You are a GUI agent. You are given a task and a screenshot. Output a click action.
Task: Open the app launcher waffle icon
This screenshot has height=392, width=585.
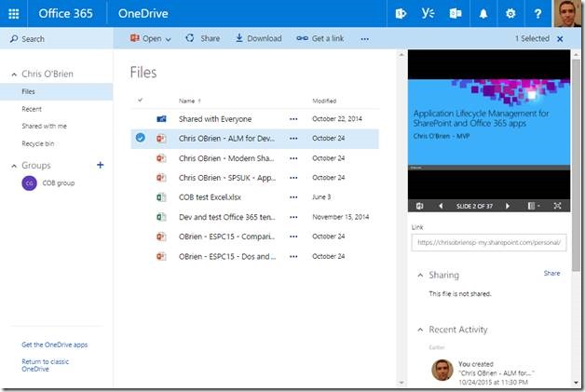tap(13, 13)
